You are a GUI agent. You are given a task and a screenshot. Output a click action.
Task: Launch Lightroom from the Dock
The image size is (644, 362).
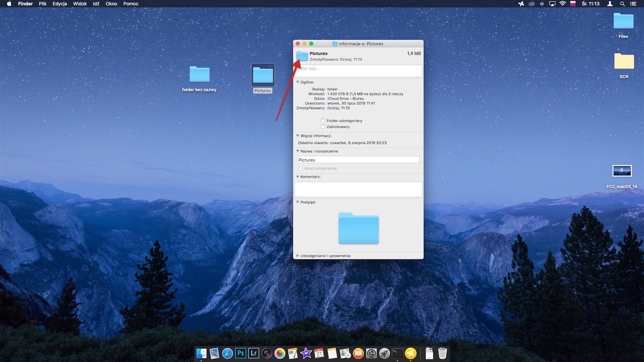pyautogui.click(x=254, y=353)
